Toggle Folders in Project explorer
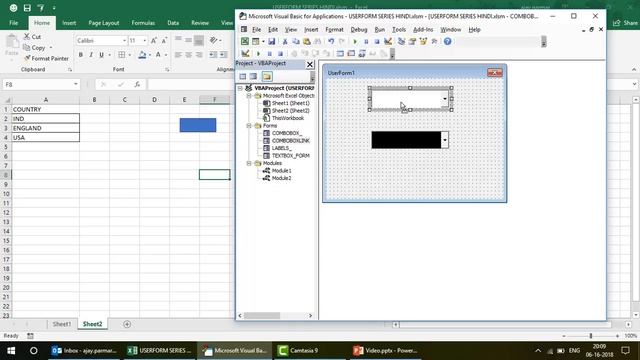 point(267,76)
